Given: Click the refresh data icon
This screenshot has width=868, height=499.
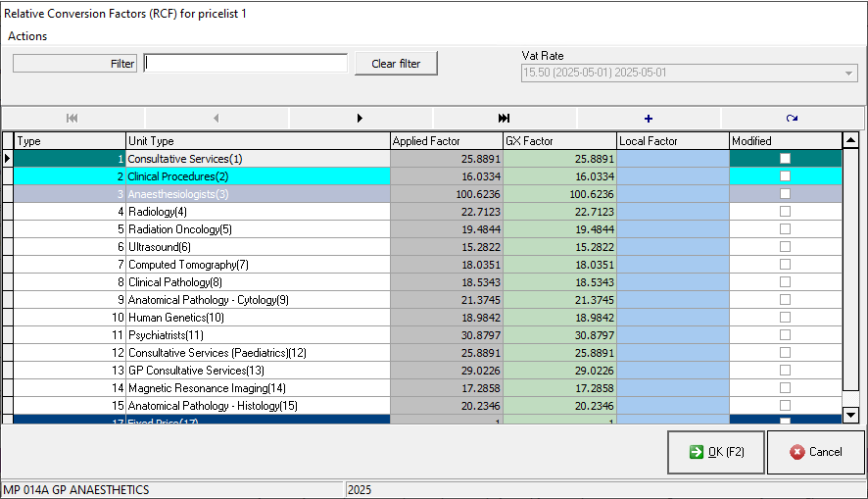Looking at the screenshot, I should click(x=792, y=118).
